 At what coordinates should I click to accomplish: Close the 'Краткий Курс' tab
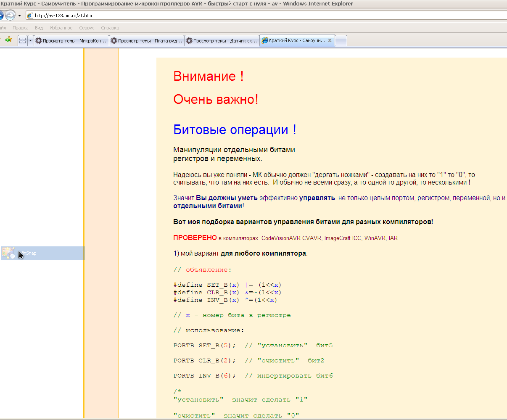(330, 41)
